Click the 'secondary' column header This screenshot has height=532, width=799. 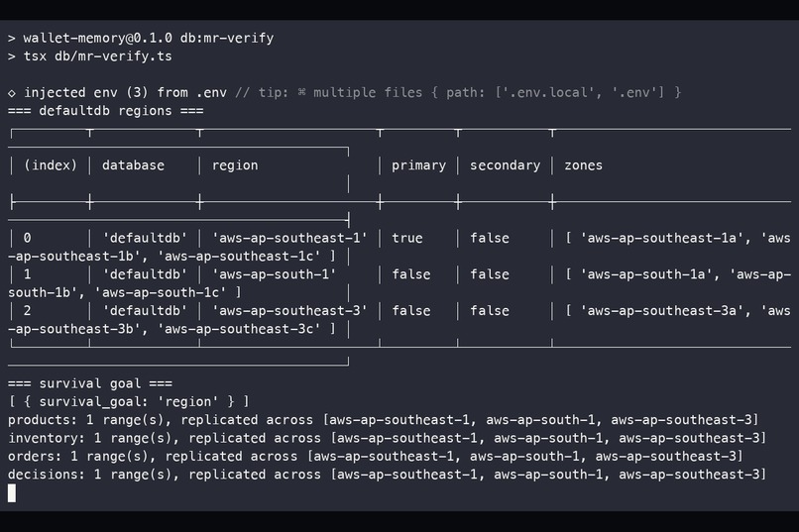[505, 166]
